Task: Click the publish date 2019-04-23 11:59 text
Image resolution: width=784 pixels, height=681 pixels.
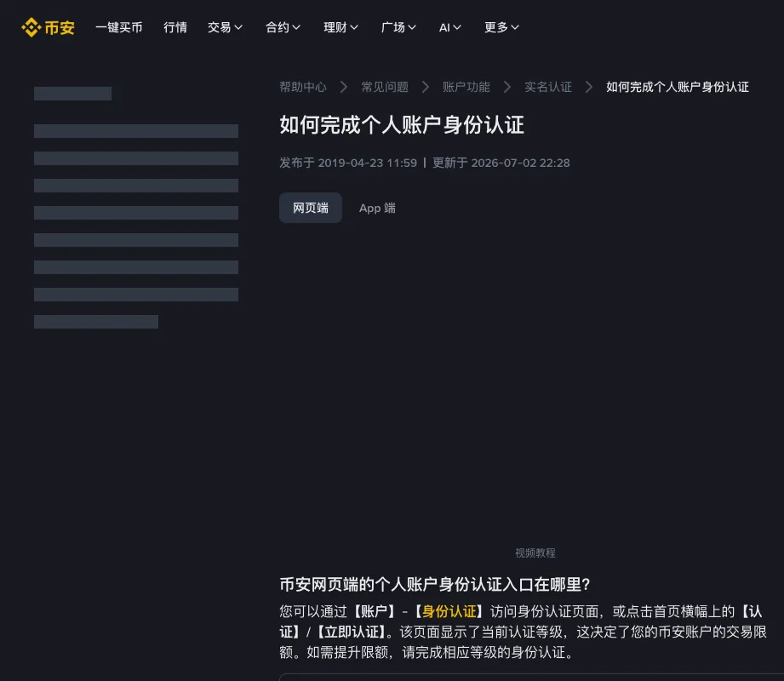Action: pyautogui.click(x=368, y=163)
